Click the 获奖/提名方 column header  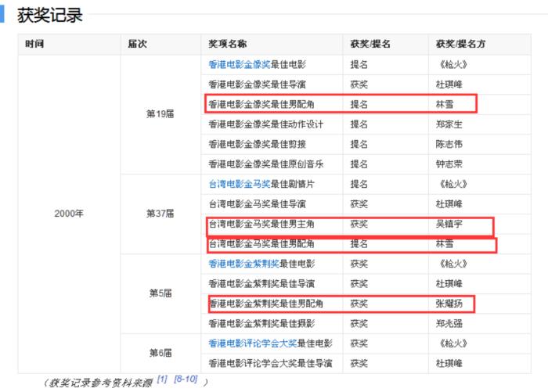(x=458, y=44)
